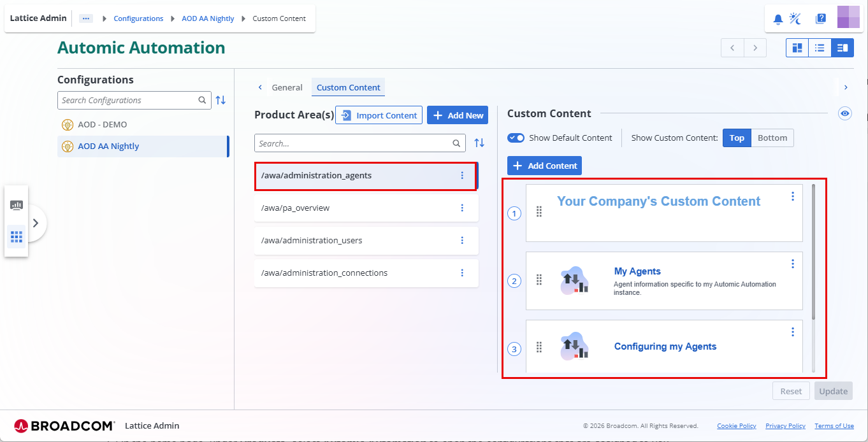Switch to card view layout icon
Image resolution: width=868 pixels, height=442 pixels.
pyautogui.click(x=797, y=48)
